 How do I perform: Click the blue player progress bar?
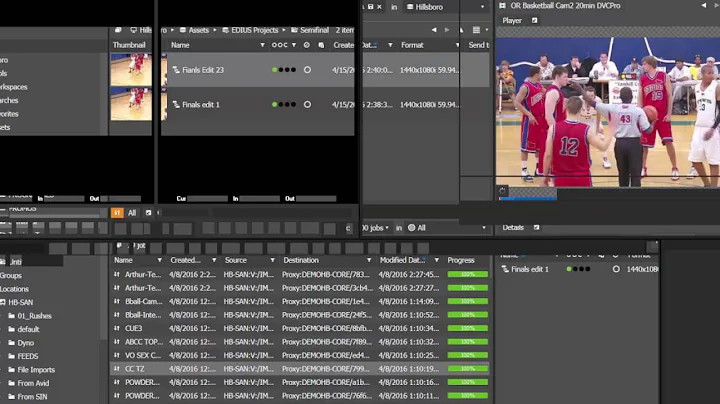[x=528, y=199]
